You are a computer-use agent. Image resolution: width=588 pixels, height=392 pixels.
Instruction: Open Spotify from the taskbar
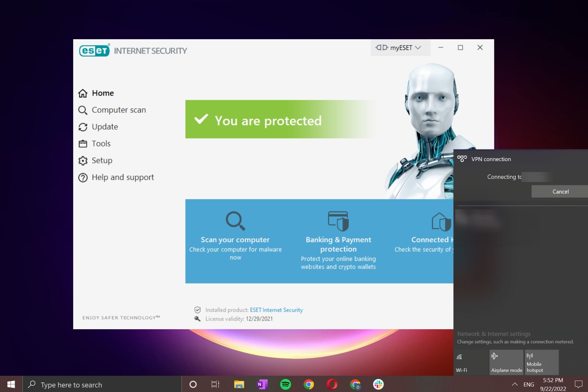point(285,384)
